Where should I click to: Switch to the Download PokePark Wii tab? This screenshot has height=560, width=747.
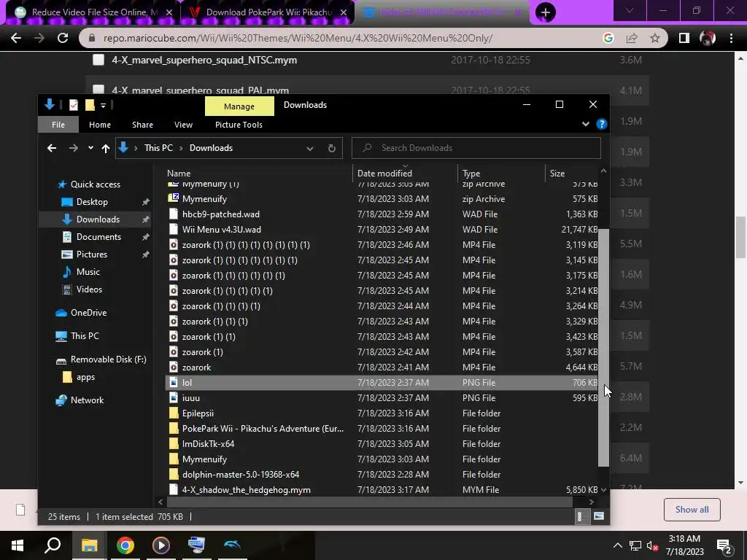(x=268, y=12)
